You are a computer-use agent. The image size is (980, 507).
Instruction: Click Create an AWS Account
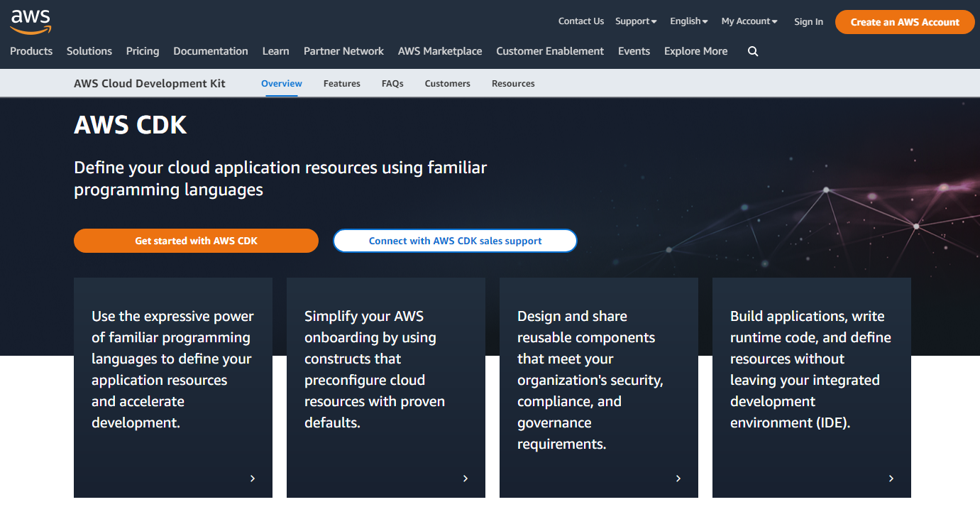click(x=904, y=21)
